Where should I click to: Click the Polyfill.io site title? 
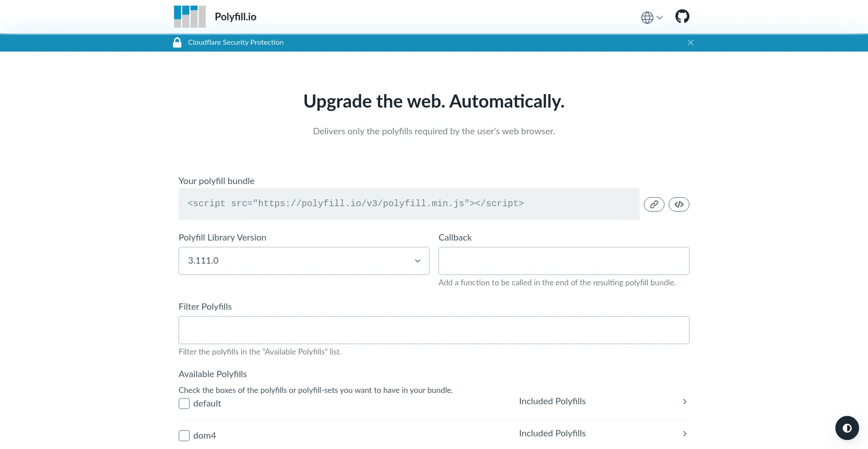pyautogui.click(x=236, y=17)
